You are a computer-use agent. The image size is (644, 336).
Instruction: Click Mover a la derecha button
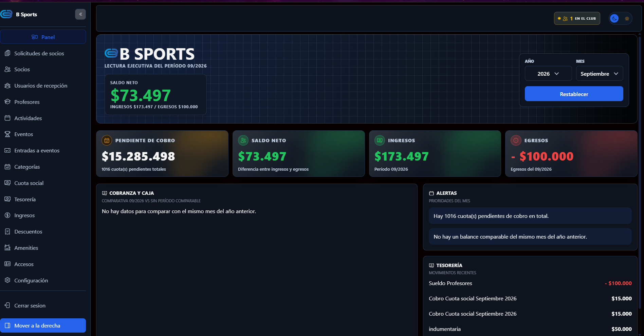coord(43,325)
